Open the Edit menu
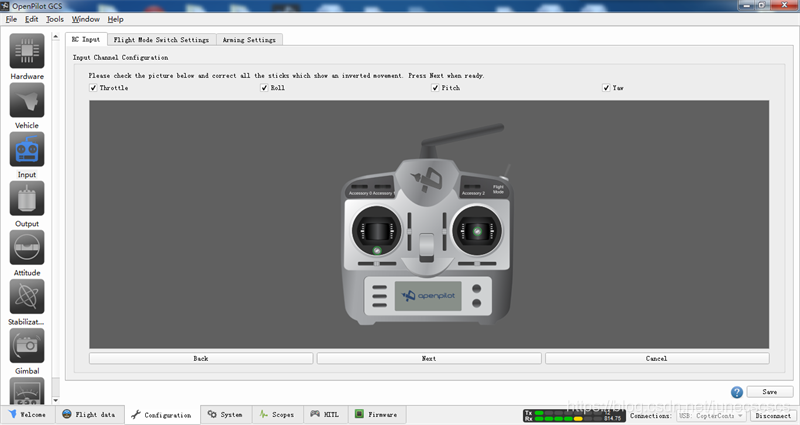This screenshot has width=800, height=425. click(32, 19)
